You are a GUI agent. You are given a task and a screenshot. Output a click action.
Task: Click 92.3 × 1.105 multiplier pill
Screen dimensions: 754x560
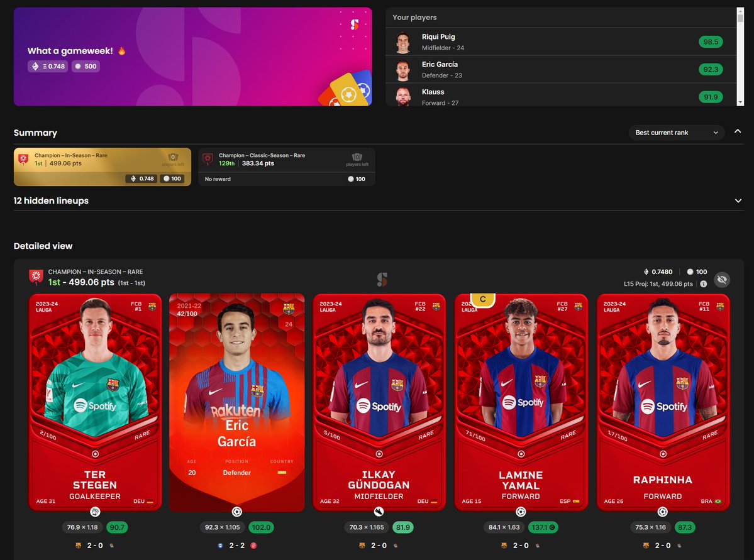point(222,527)
